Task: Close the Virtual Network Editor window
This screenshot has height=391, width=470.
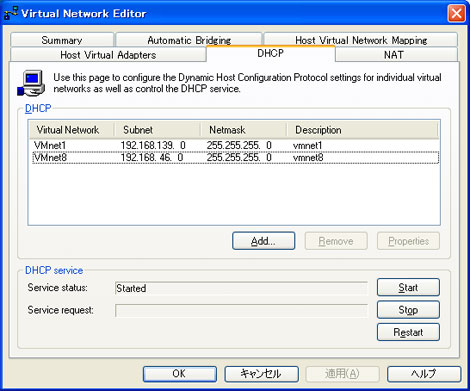Action: 456,14
